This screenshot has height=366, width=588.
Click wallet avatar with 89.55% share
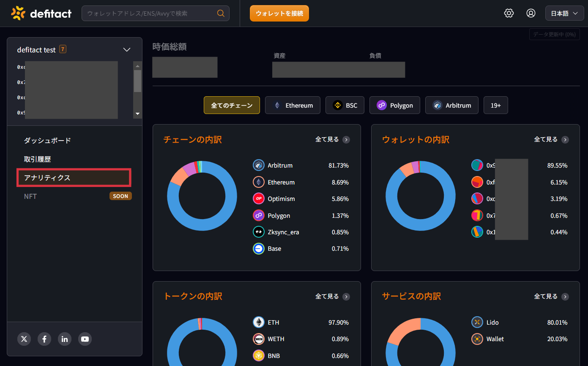pos(477,165)
